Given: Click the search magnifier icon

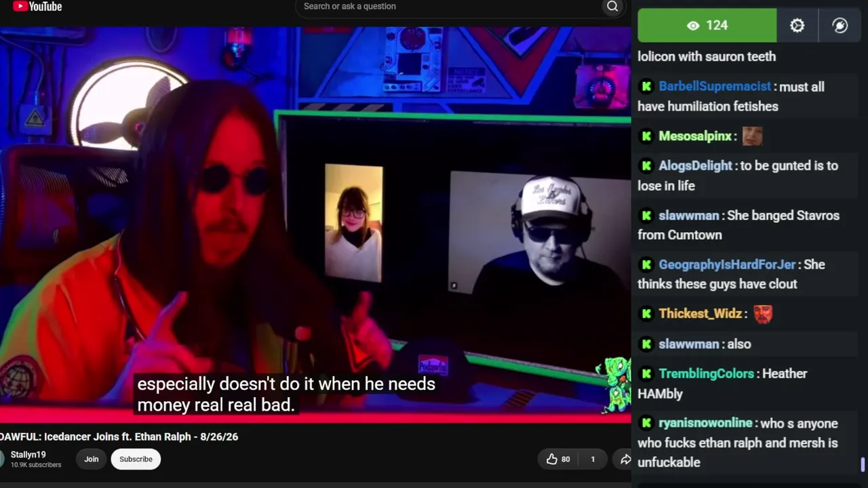Looking at the screenshot, I should tap(612, 6).
